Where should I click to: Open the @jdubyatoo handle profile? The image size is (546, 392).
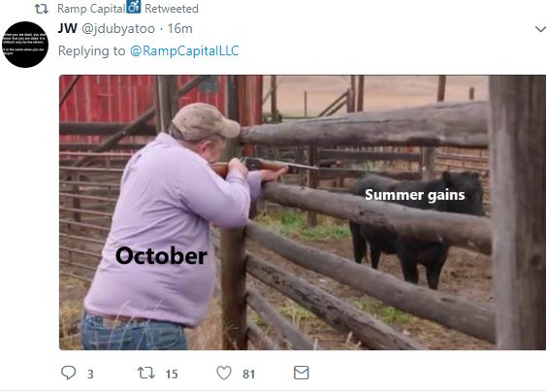point(118,29)
